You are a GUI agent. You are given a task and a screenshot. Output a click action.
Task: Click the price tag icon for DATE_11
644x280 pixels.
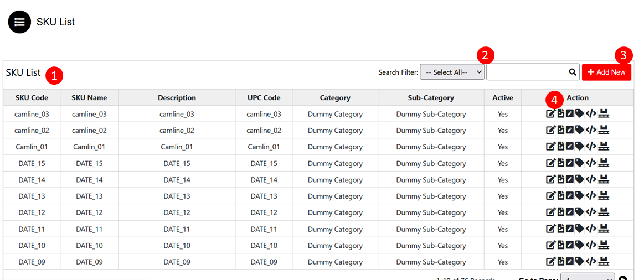click(x=579, y=229)
